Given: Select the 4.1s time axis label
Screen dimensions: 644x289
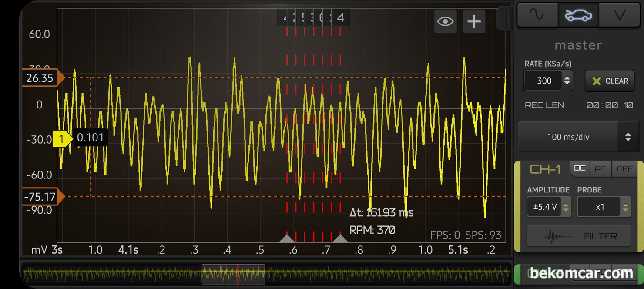Looking at the screenshot, I should pyautogui.click(x=128, y=250).
